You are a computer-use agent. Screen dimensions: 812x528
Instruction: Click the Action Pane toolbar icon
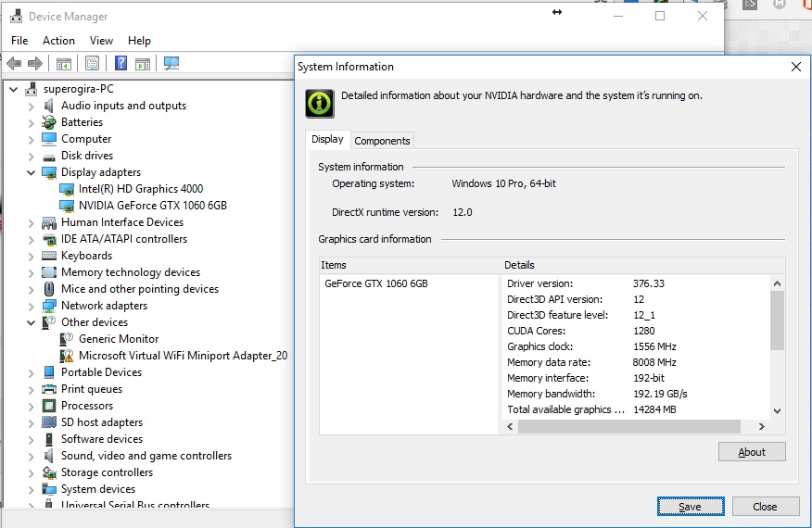tap(143, 64)
